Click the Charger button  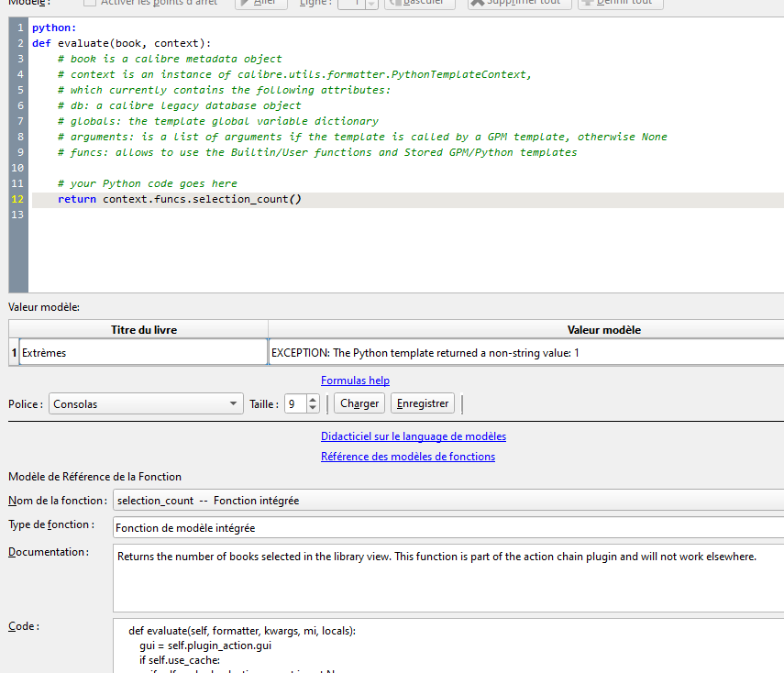tap(359, 403)
